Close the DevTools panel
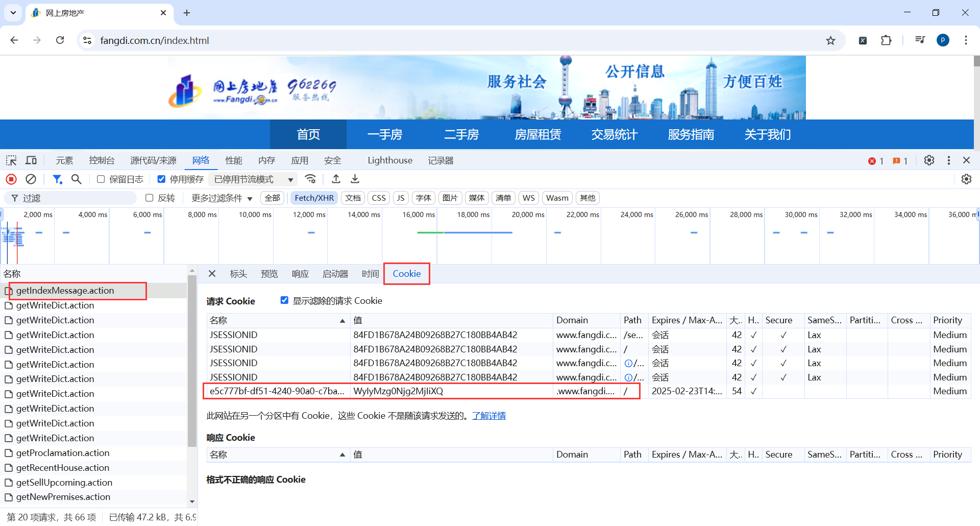This screenshot has height=526, width=980. pyautogui.click(x=966, y=160)
